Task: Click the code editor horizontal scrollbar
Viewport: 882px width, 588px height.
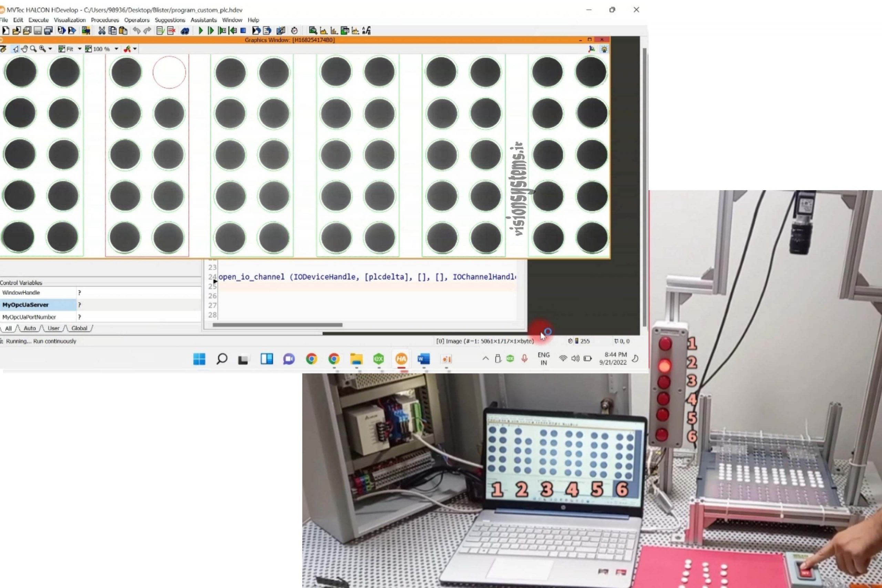Action: tap(277, 325)
